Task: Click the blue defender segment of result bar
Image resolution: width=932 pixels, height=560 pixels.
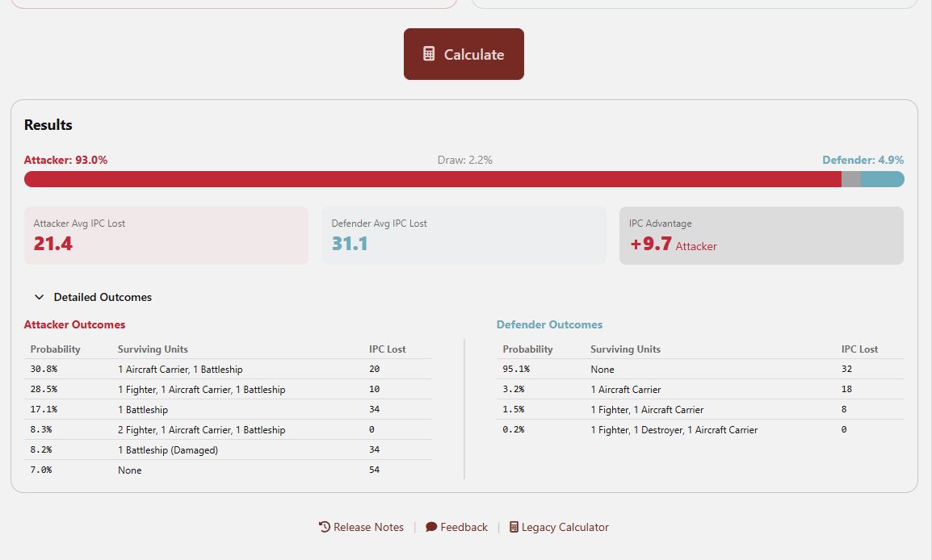Action: (x=882, y=179)
